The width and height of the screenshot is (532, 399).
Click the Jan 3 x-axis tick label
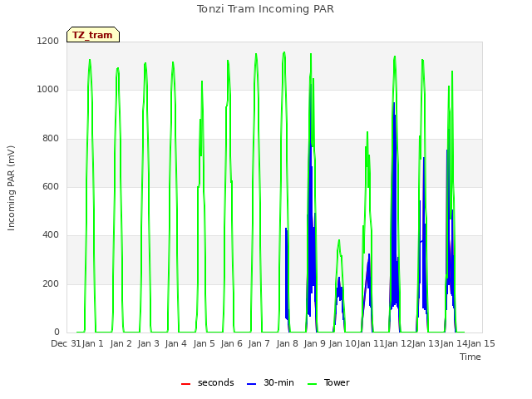(x=148, y=343)
